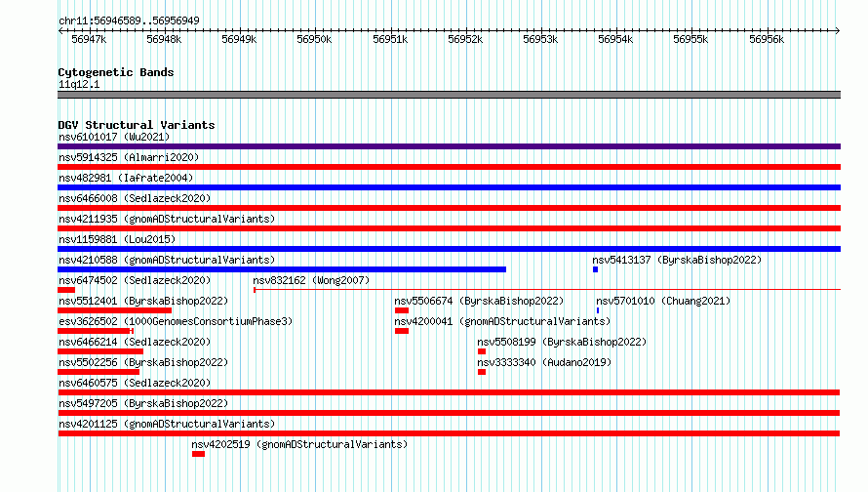Select the 11q12.1 band label
The height and width of the screenshot is (492, 868).
coord(79,84)
